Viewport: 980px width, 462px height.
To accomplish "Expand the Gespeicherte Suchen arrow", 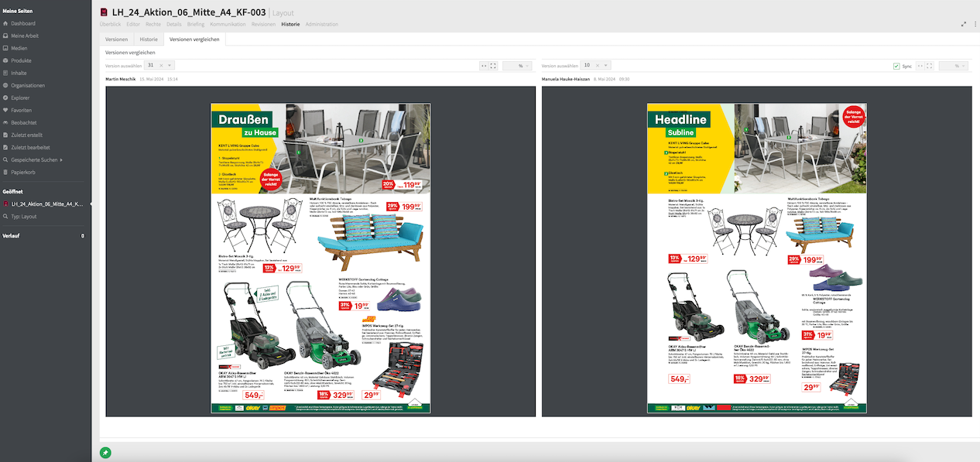I will pyautogui.click(x=61, y=159).
